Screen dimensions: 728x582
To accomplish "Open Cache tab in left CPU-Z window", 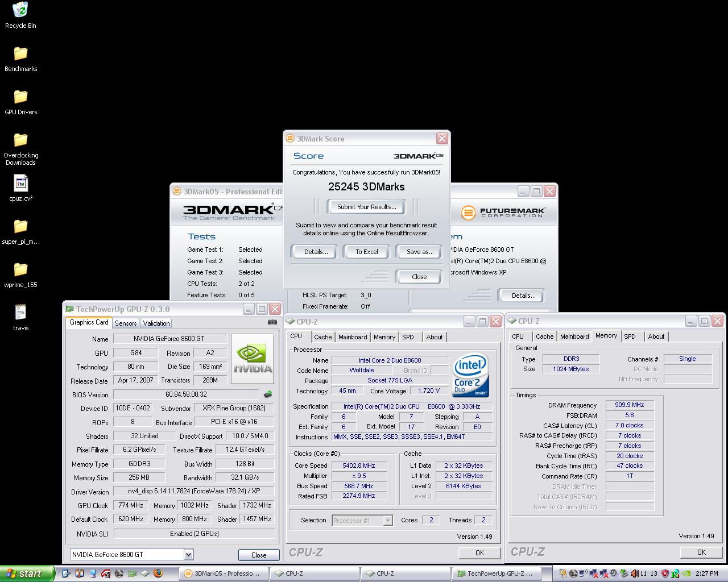I will pos(322,337).
